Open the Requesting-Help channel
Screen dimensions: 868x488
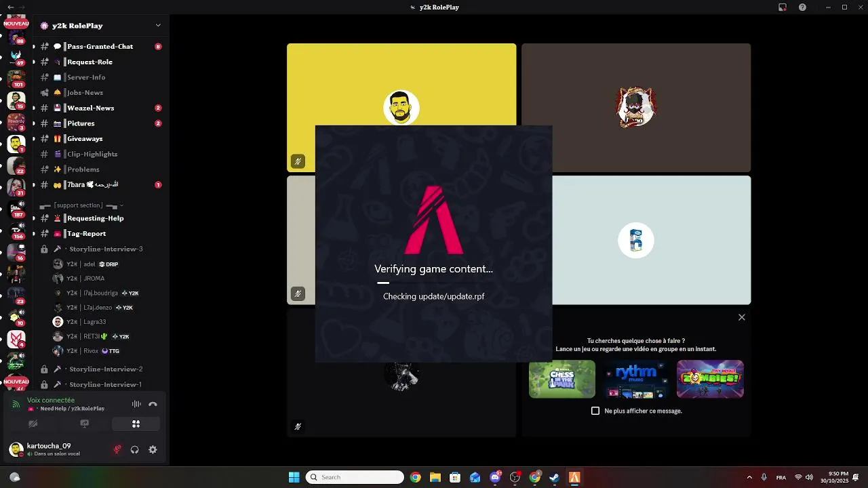pos(100,218)
